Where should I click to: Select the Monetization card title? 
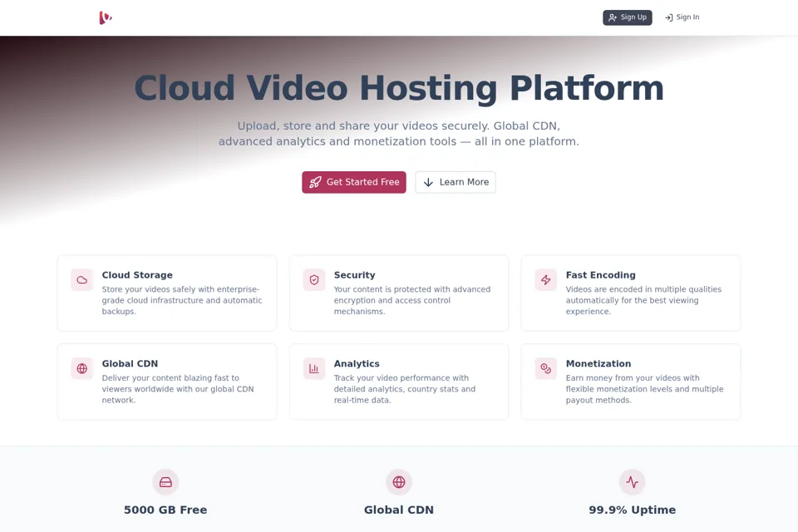click(x=598, y=363)
